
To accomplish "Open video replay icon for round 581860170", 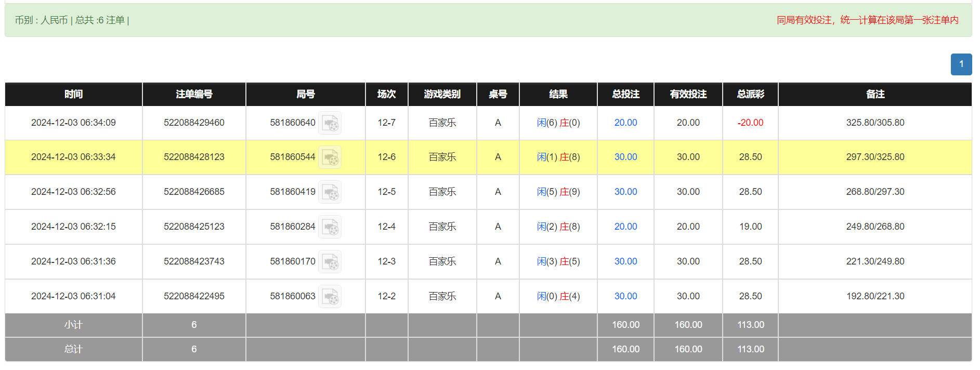I will (330, 262).
